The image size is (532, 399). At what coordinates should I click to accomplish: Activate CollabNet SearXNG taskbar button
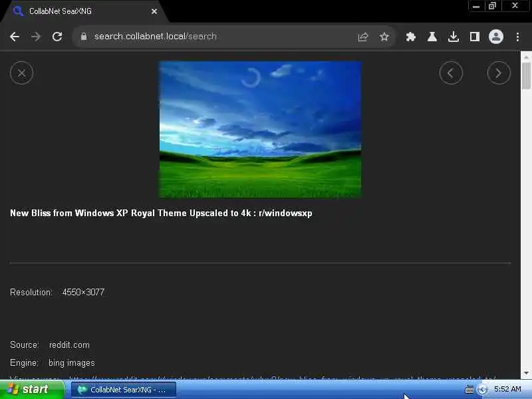[x=124, y=390]
